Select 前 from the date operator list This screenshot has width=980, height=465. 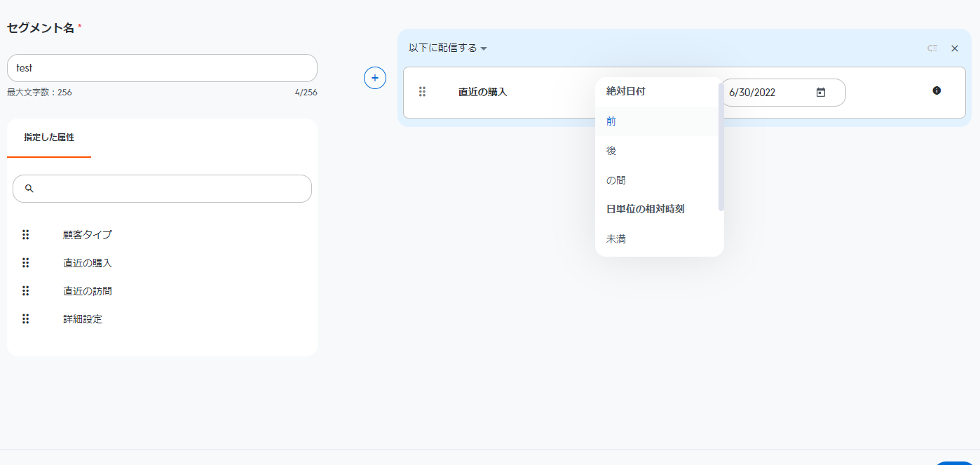pos(611,121)
